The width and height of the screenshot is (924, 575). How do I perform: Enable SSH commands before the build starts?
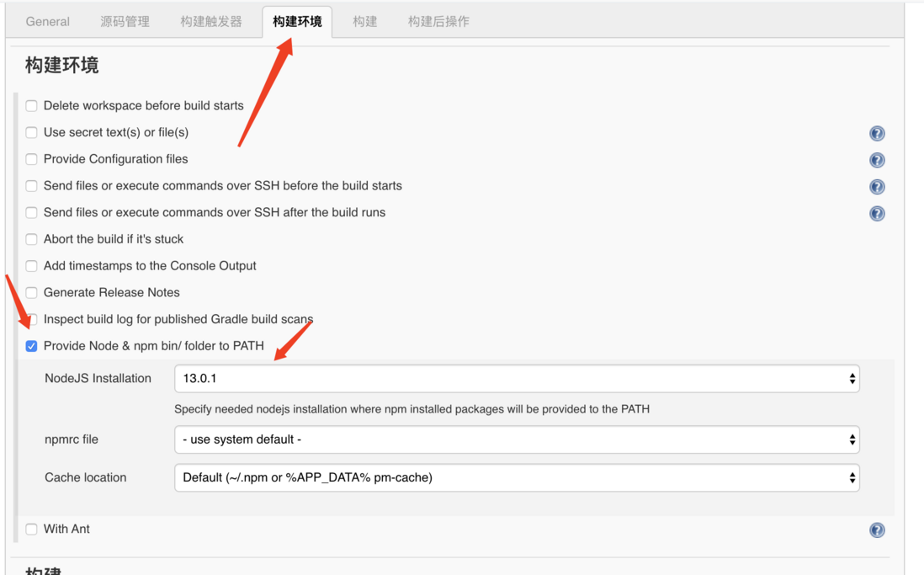pyautogui.click(x=31, y=186)
